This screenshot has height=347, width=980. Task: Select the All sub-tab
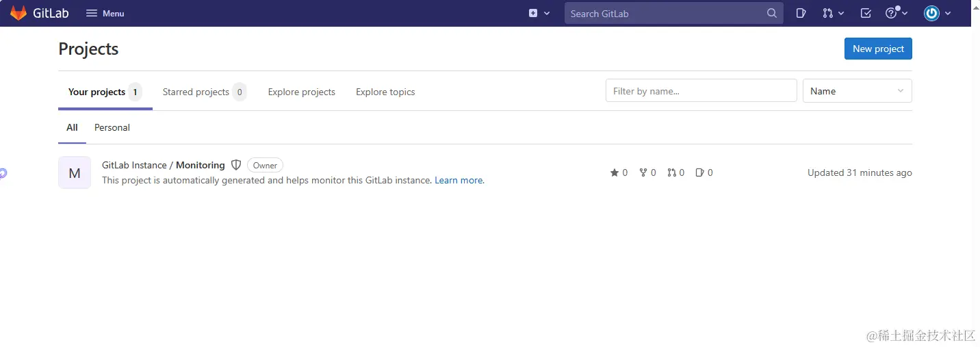tap(72, 127)
